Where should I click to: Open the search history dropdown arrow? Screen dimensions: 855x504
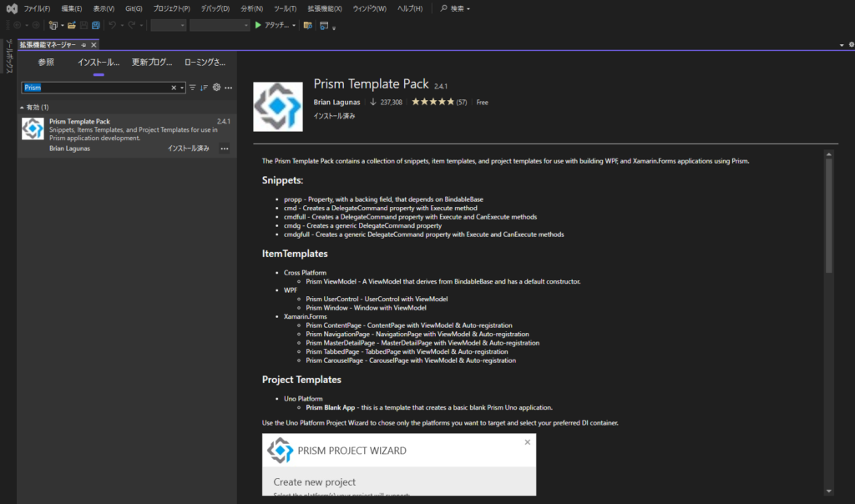181,88
